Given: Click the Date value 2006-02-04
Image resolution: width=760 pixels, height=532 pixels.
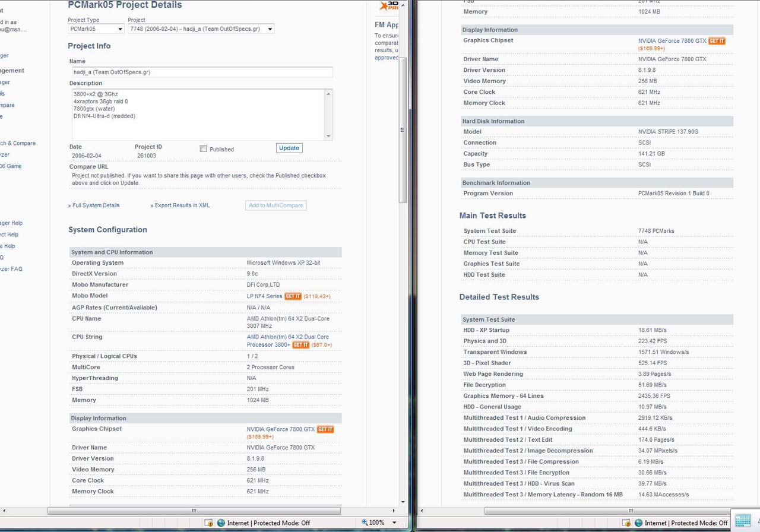Looking at the screenshot, I should coord(87,156).
